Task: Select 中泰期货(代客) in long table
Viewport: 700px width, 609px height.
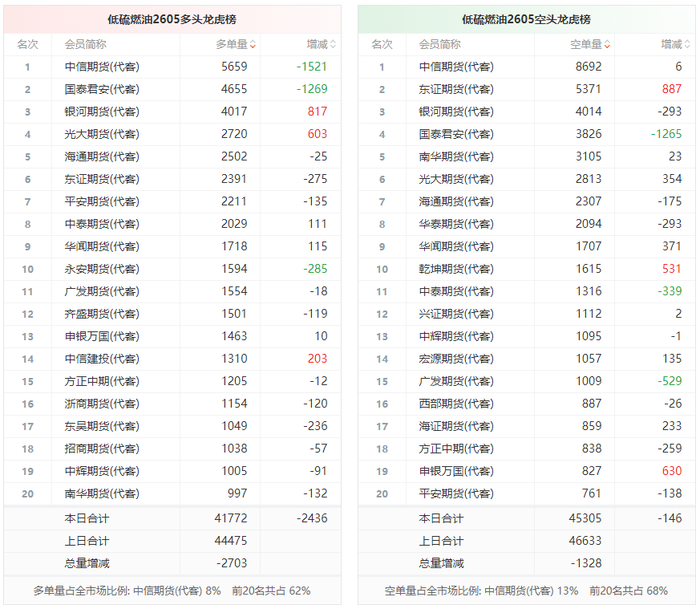Action: click(x=102, y=224)
